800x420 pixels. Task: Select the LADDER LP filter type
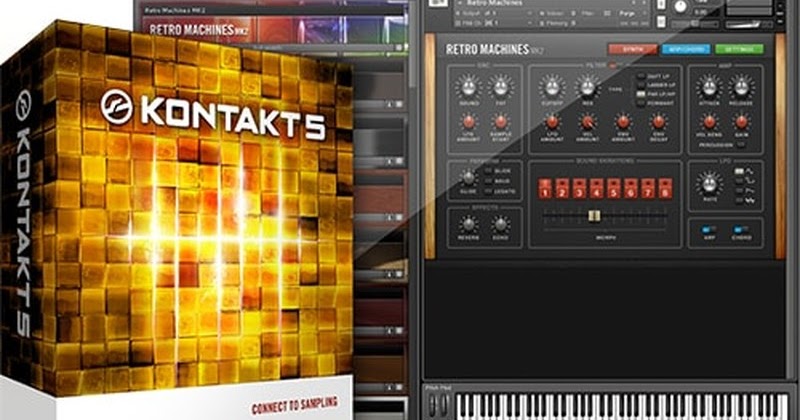[x=641, y=85]
